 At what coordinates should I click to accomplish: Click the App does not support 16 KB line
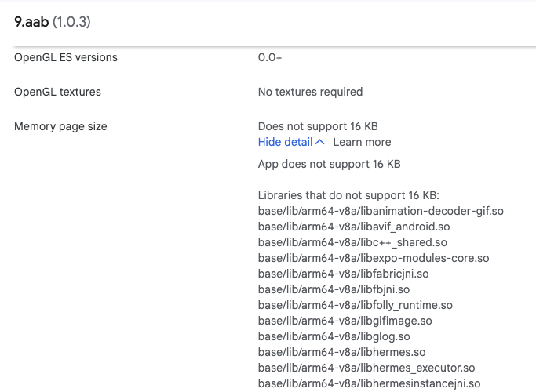pyautogui.click(x=329, y=164)
